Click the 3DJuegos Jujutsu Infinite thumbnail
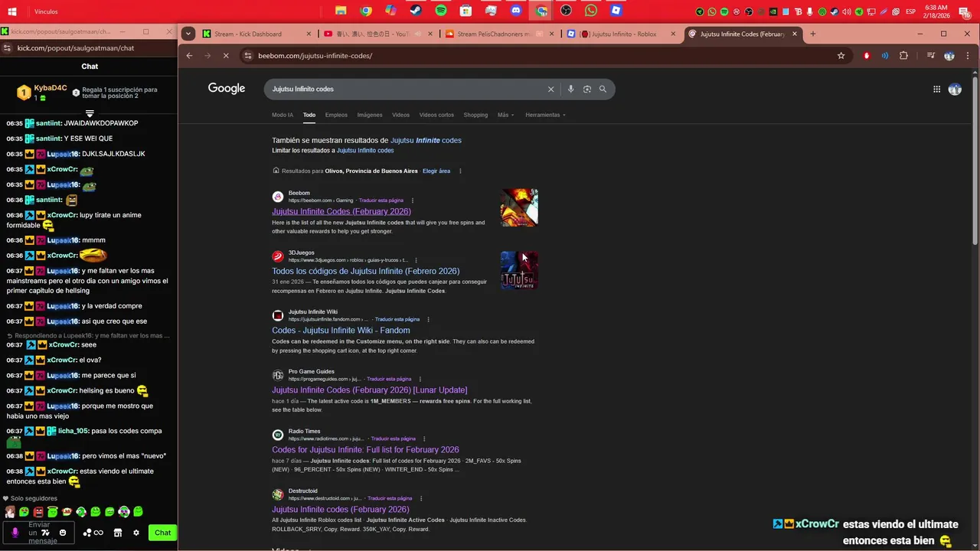 tap(519, 270)
